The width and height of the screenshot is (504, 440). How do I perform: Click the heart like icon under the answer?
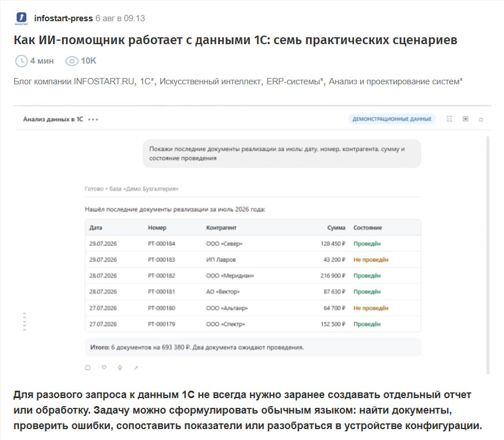[x=104, y=367]
